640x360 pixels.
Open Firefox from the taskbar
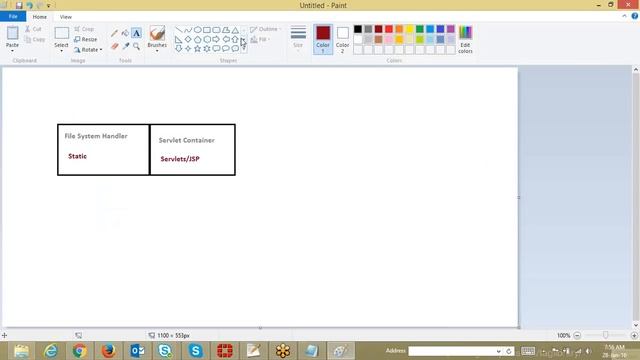coord(109,351)
